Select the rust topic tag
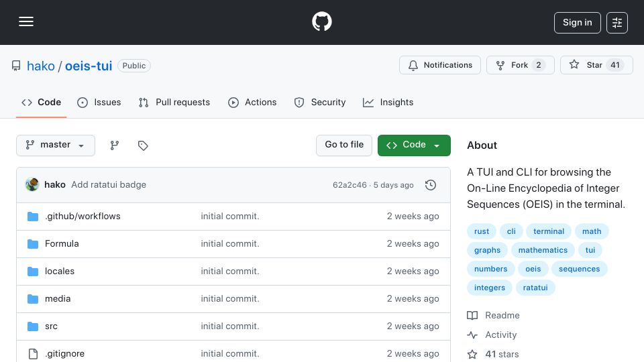644x362 pixels. coord(482,231)
